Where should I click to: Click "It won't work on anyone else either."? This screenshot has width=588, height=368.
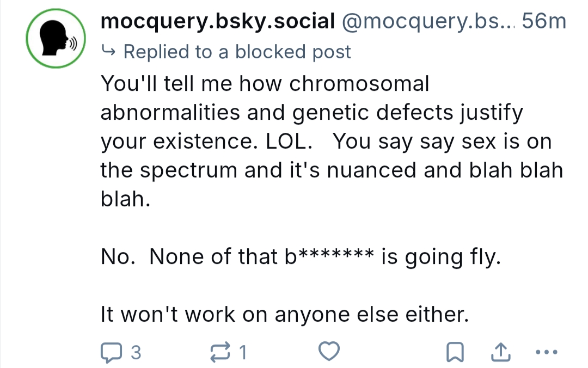pos(284,315)
